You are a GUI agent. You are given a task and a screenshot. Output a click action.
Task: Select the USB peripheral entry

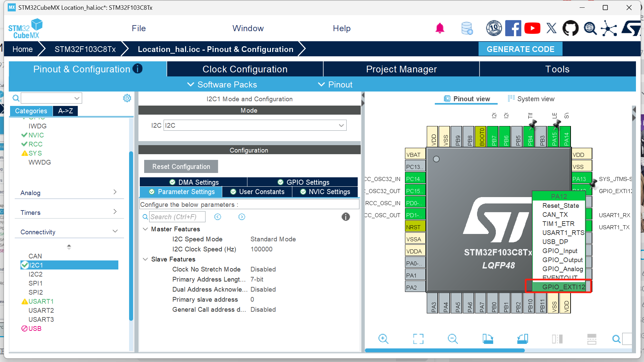(x=35, y=328)
